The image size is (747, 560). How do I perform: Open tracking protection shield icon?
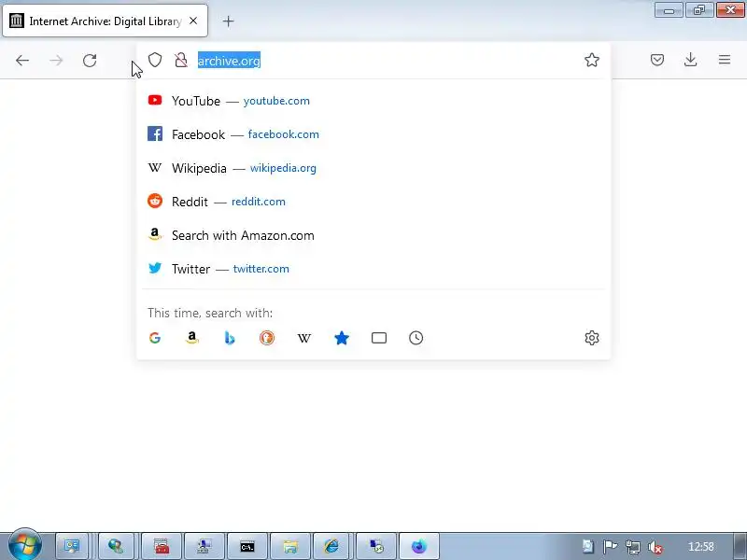point(155,60)
